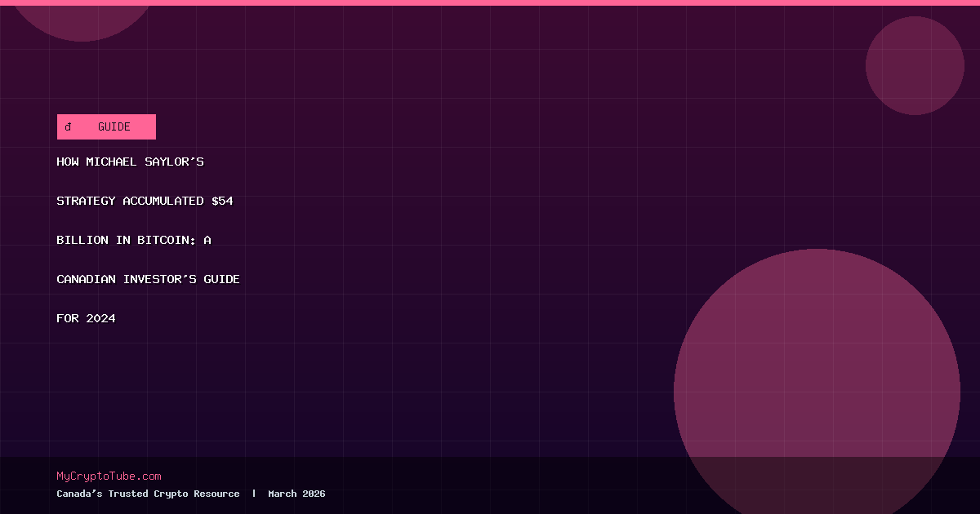Click the 'For 2024' headline line
The height and width of the screenshot is (514, 980).
pos(86,318)
